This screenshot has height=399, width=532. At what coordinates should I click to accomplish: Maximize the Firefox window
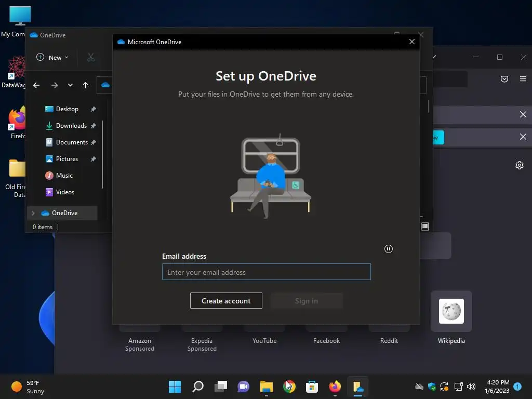point(499,57)
